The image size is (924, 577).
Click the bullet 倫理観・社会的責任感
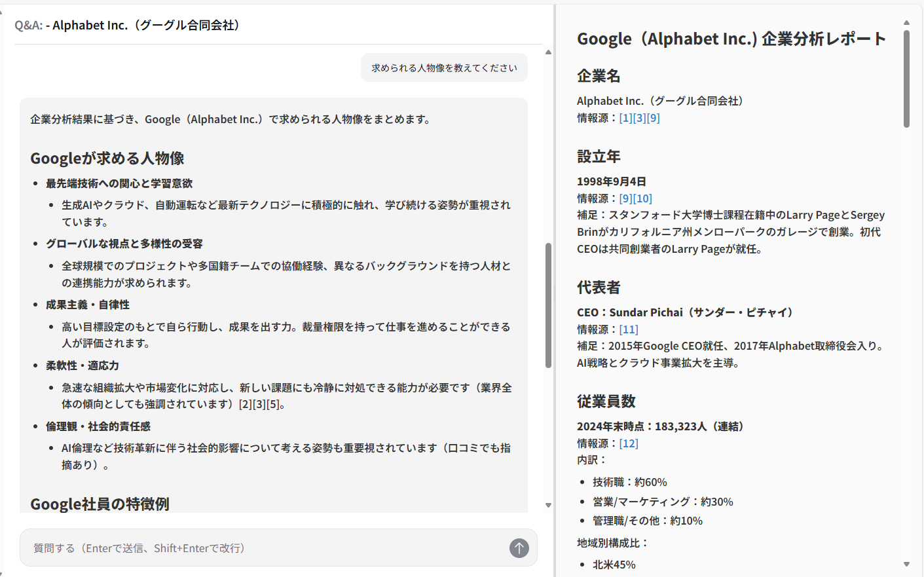pos(98,426)
